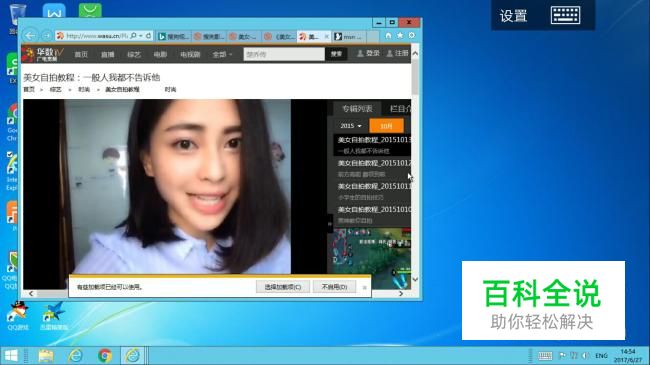Open the 2015 year dropdown
This screenshot has width=650, height=365.
(350, 126)
